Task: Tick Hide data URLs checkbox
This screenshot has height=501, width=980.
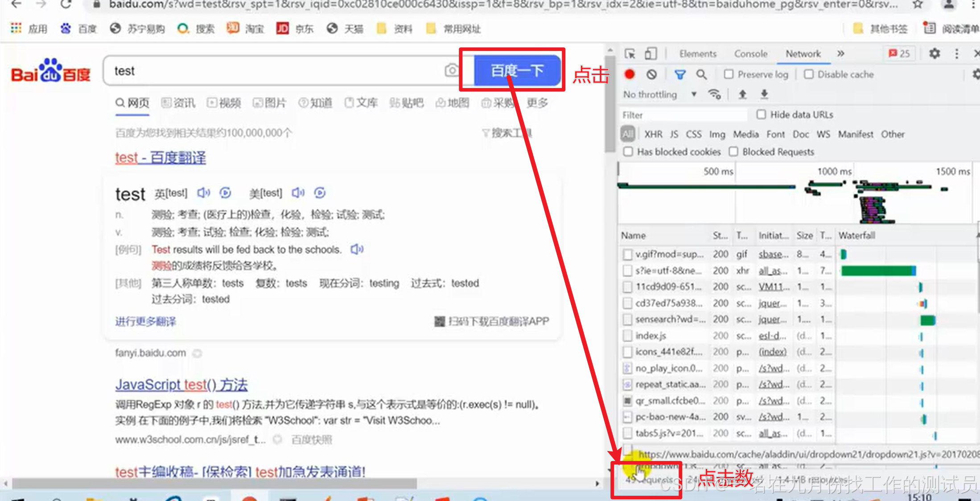Action: [x=761, y=115]
